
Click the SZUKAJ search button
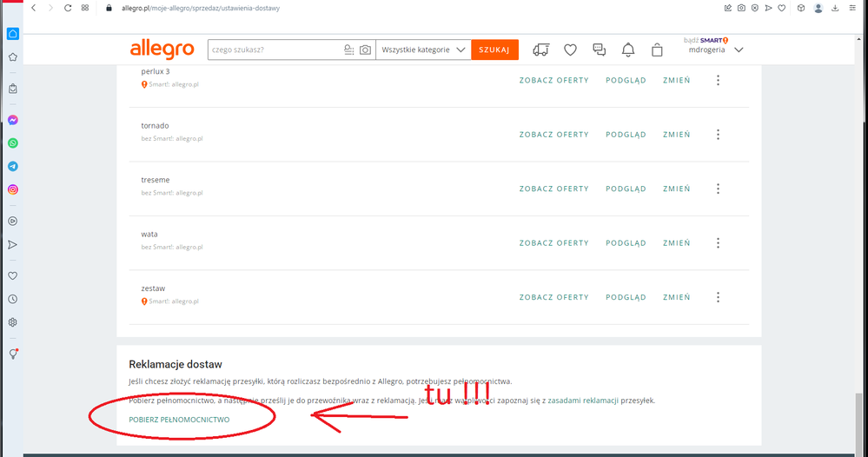pos(495,50)
